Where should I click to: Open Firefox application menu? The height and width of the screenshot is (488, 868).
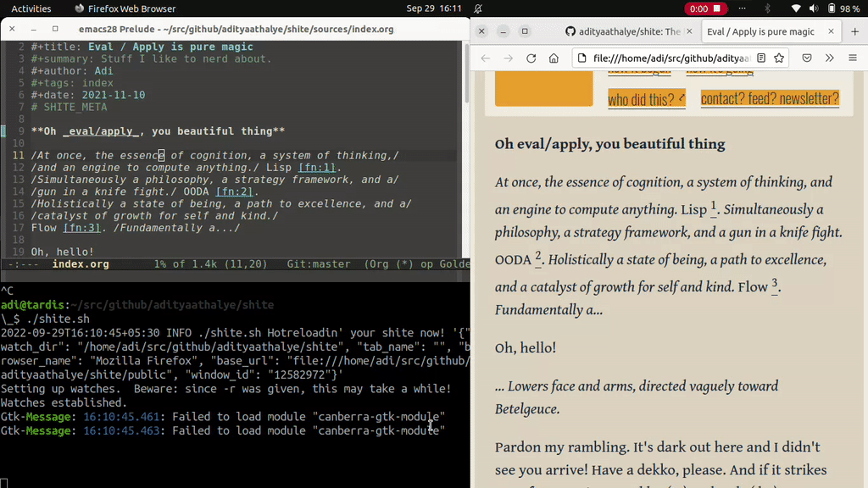853,58
